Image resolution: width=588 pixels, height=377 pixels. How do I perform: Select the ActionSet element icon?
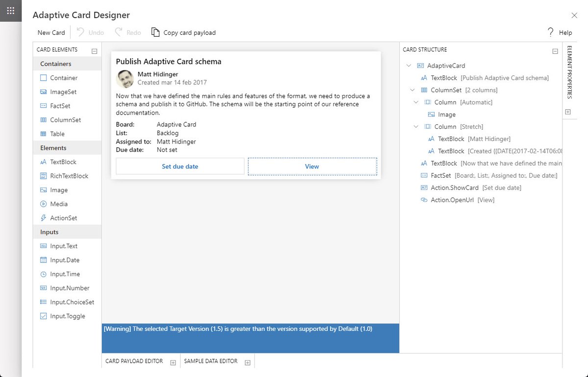tap(43, 218)
